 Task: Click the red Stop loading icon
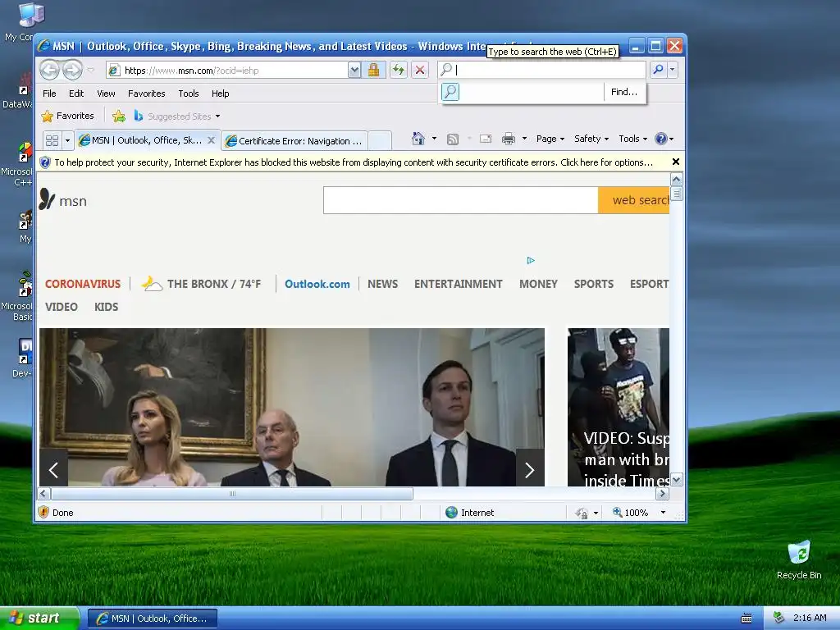[420, 70]
